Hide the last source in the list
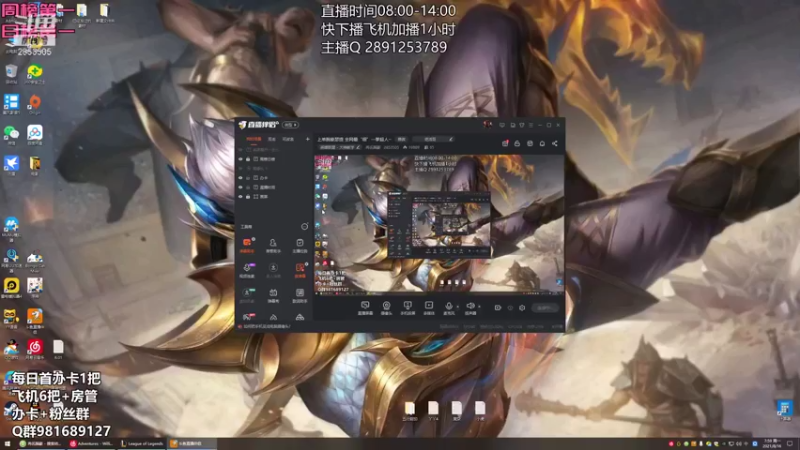Viewport: 800px width, 450px height. click(241, 196)
